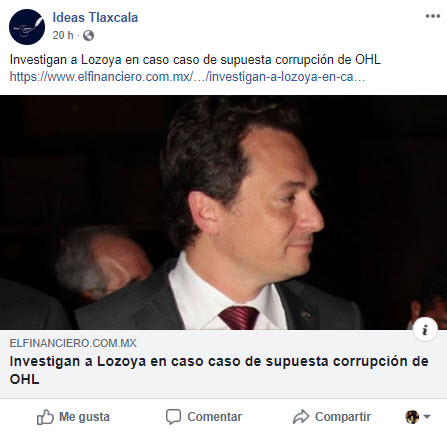Screen dimensions: 447x434
Task: Click the speech bubble comment icon
Action: pyautogui.click(x=173, y=417)
